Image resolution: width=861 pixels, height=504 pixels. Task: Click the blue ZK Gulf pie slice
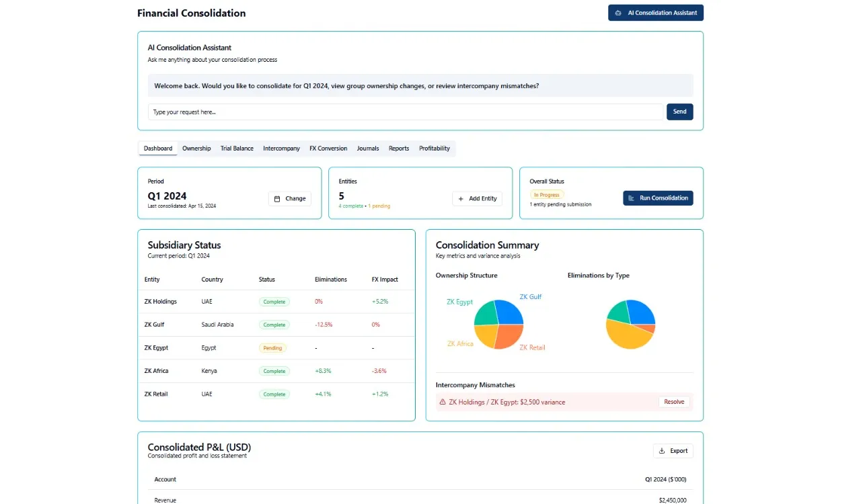(x=509, y=312)
